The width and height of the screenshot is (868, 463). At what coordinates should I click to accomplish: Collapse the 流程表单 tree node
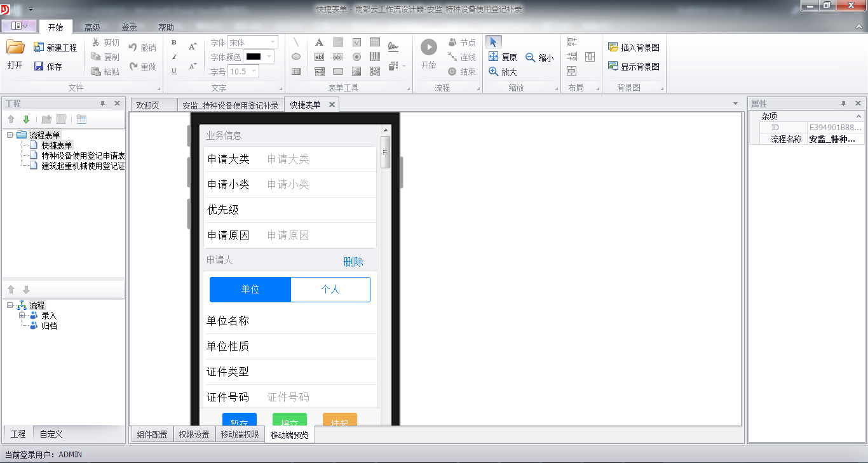10,135
